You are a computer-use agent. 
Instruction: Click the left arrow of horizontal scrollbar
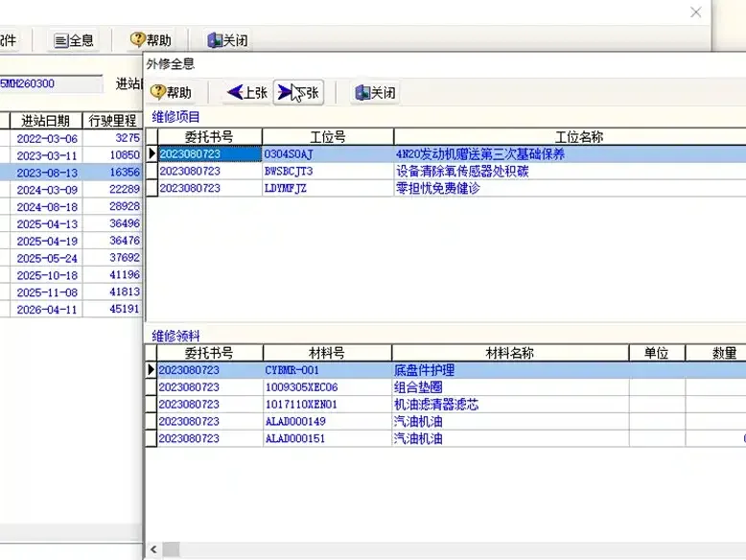pyautogui.click(x=153, y=549)
